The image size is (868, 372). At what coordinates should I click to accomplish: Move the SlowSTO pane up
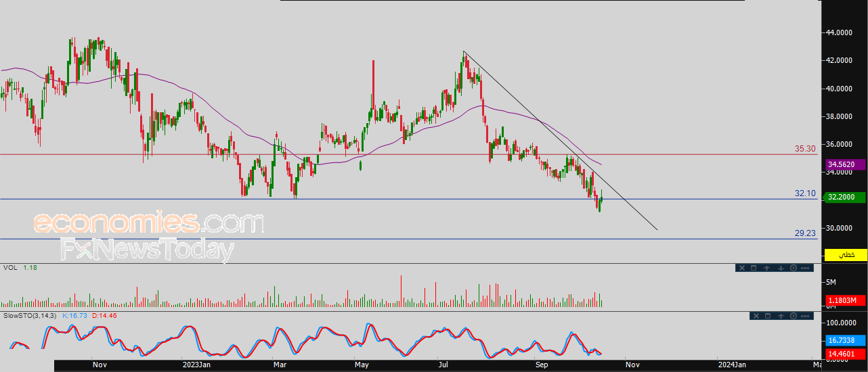point(781,316)
